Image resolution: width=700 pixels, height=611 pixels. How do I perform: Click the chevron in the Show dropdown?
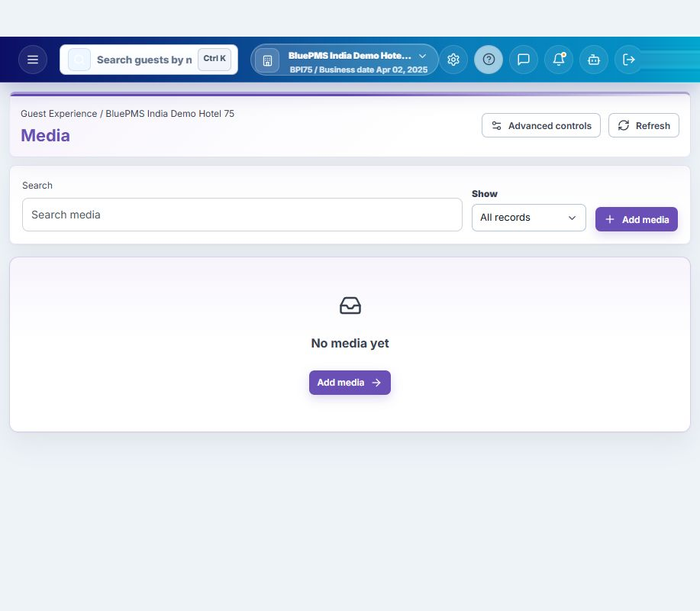click(572, 218)
